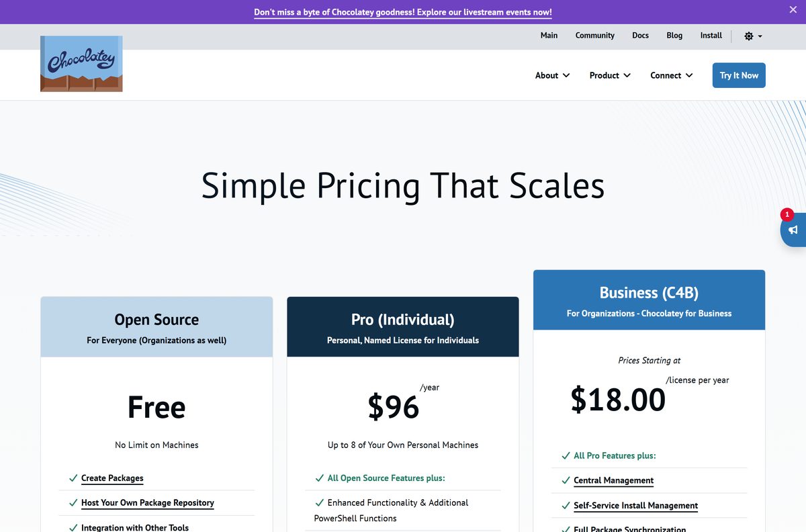Click the red notification badge showing 1
806x532 pixels.
(x=787, y=215)
